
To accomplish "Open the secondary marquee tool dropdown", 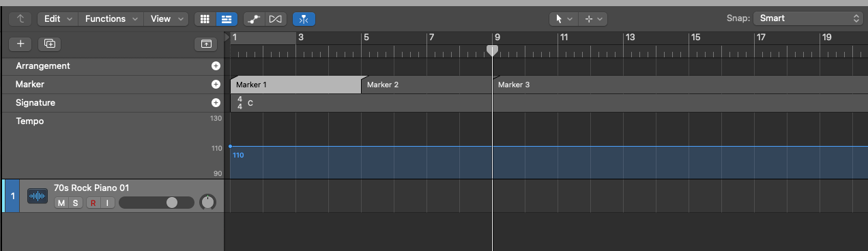I will 593,19.
